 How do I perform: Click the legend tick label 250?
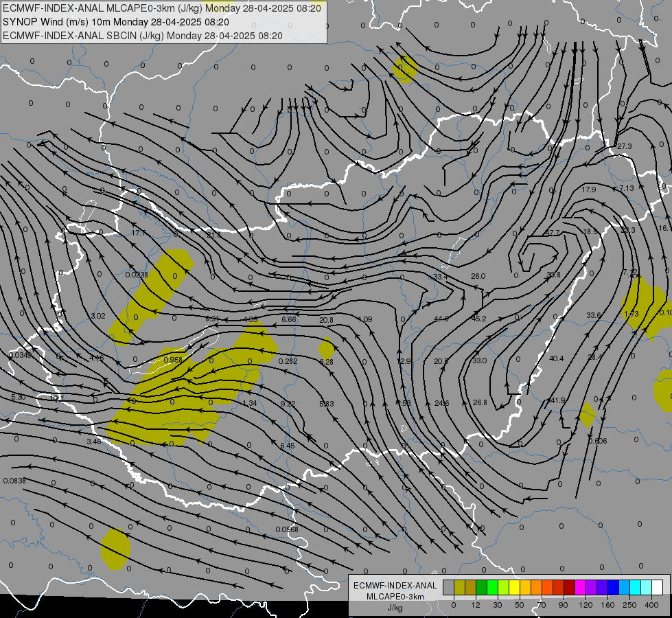pos(629,605)
